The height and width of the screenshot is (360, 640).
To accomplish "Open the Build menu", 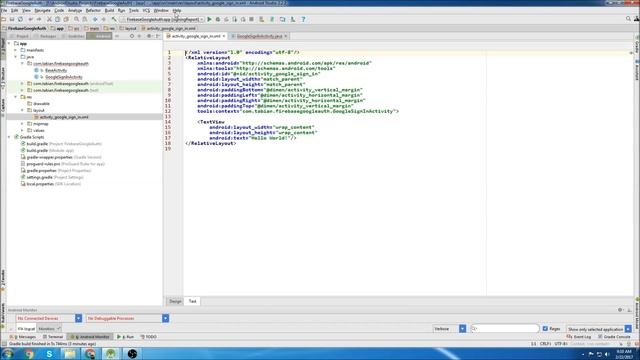I will (109, 10).
